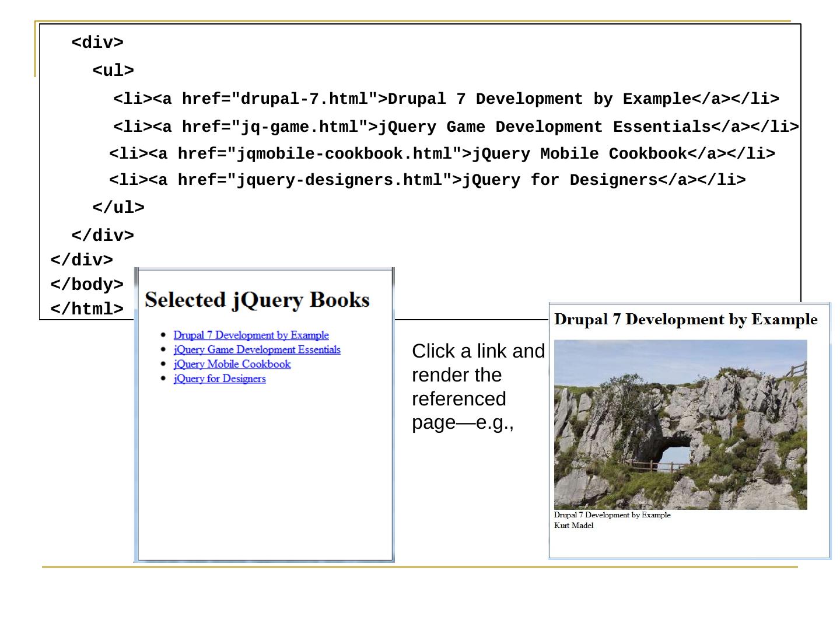Click the bold Drupal 7 page title heading

[685, 320]
